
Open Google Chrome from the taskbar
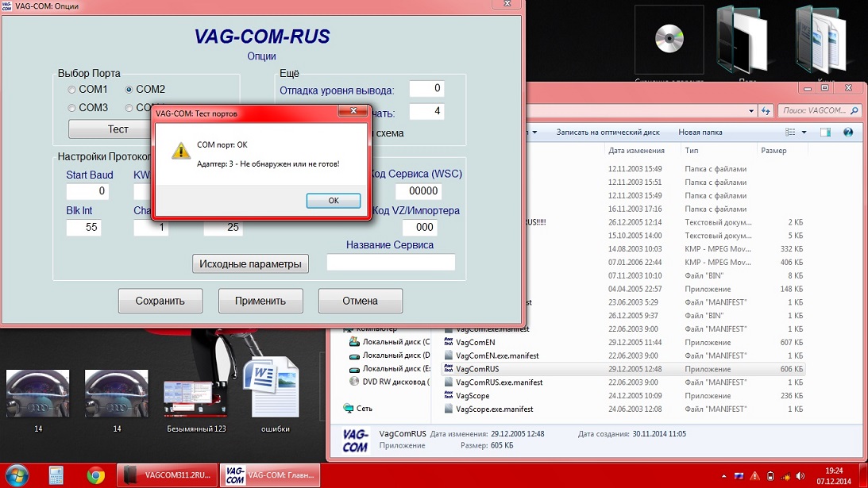96,475
